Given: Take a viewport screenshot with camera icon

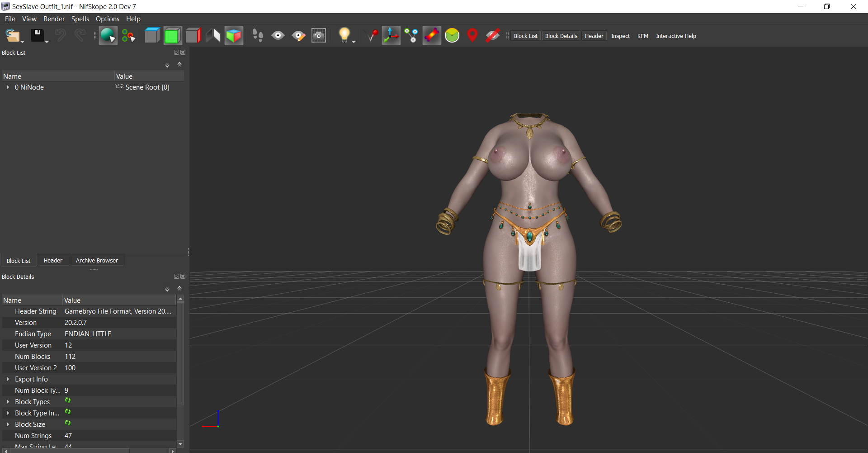Looking at the screenshot, I should 319,36.
